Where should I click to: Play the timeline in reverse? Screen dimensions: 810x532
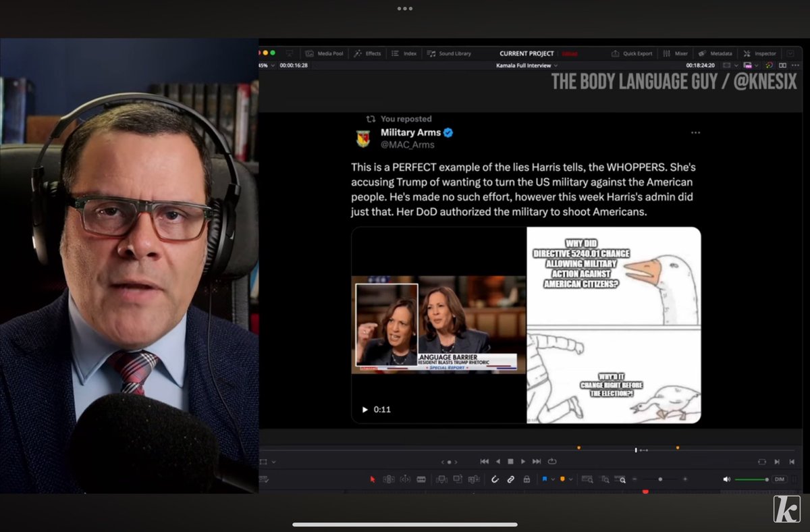coord(498,462)
